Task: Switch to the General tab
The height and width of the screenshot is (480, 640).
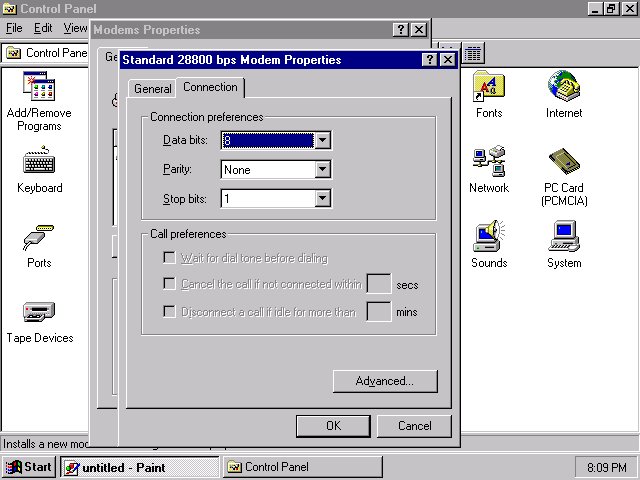Action: [153, 89]
